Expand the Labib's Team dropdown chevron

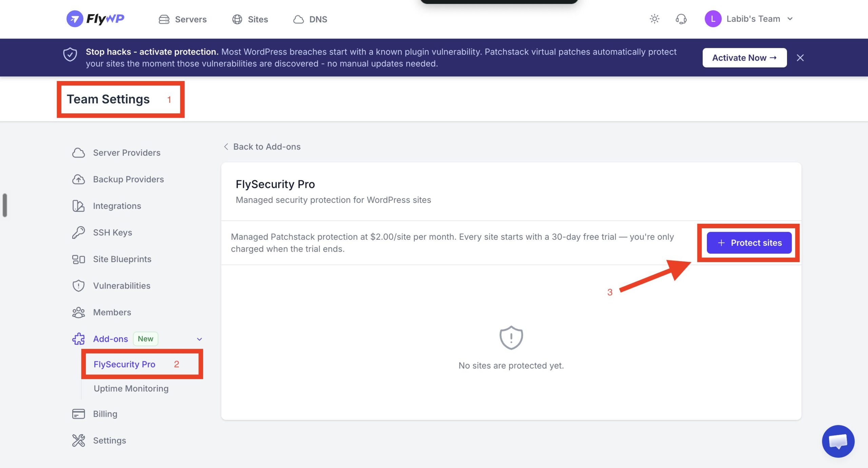tap(790, 19)
